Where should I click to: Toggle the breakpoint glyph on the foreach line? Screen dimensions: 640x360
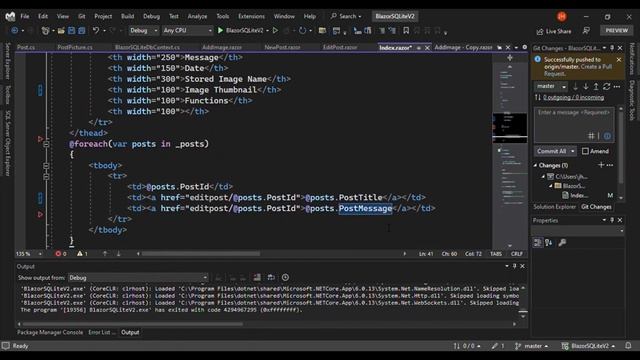point(40,139)
